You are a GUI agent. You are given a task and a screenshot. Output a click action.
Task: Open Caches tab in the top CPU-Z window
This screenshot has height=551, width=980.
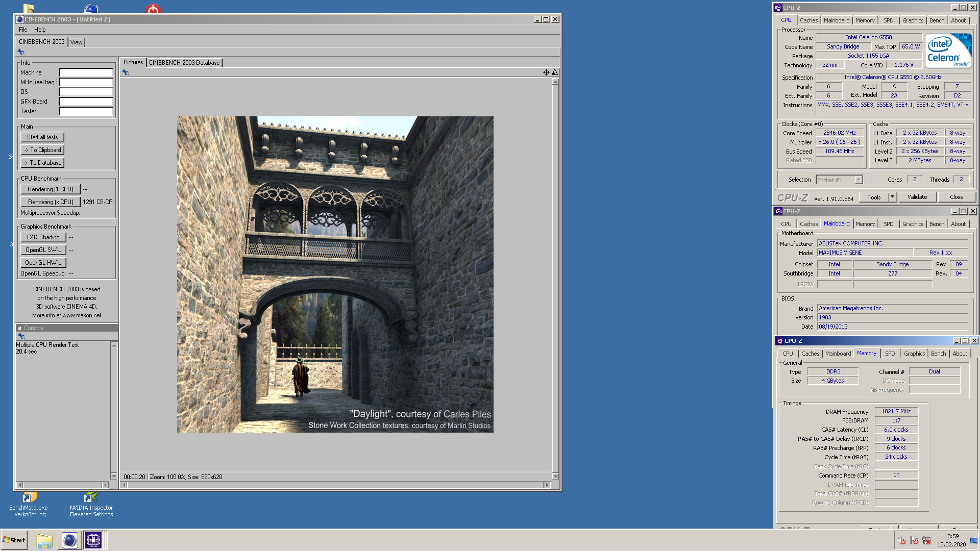coord(808,20)
